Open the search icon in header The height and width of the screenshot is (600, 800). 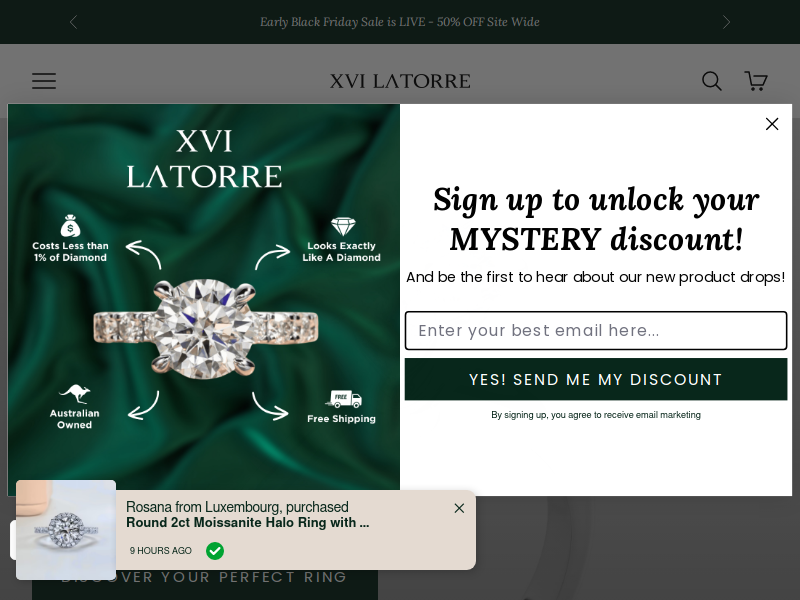[x=711, y=81]
